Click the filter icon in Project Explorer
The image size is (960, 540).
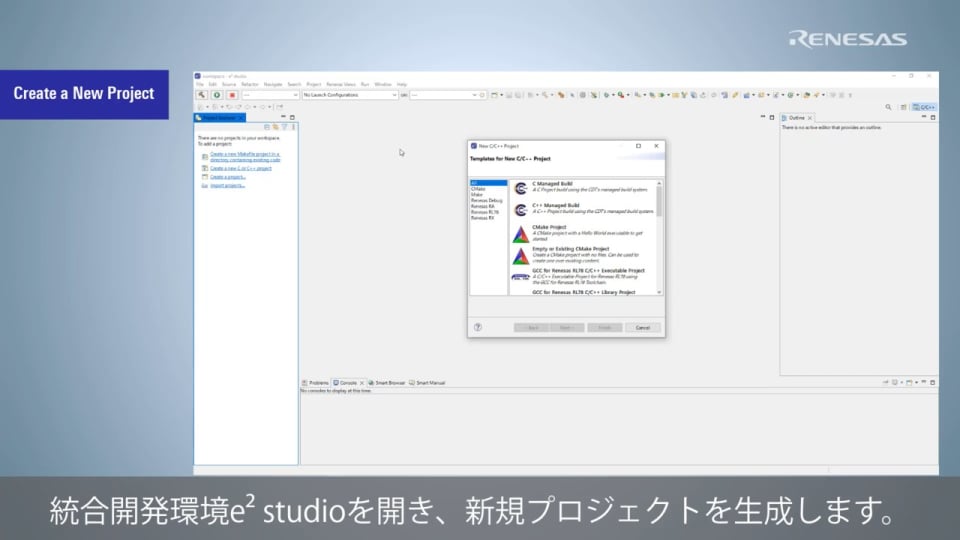[284, 127]
